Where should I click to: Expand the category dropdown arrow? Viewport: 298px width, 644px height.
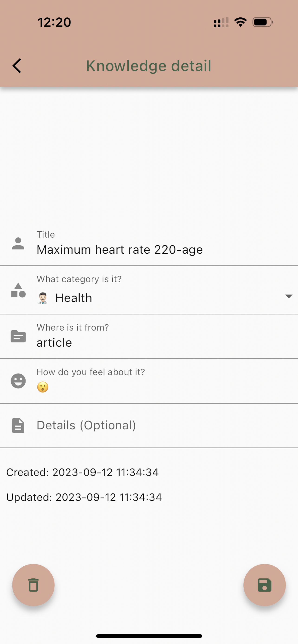[289, 296]
